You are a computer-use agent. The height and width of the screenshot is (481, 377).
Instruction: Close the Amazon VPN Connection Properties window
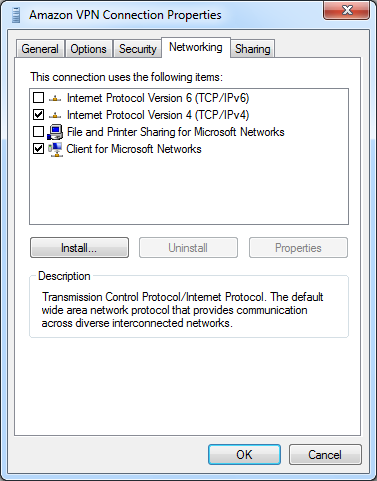(347, 10)
